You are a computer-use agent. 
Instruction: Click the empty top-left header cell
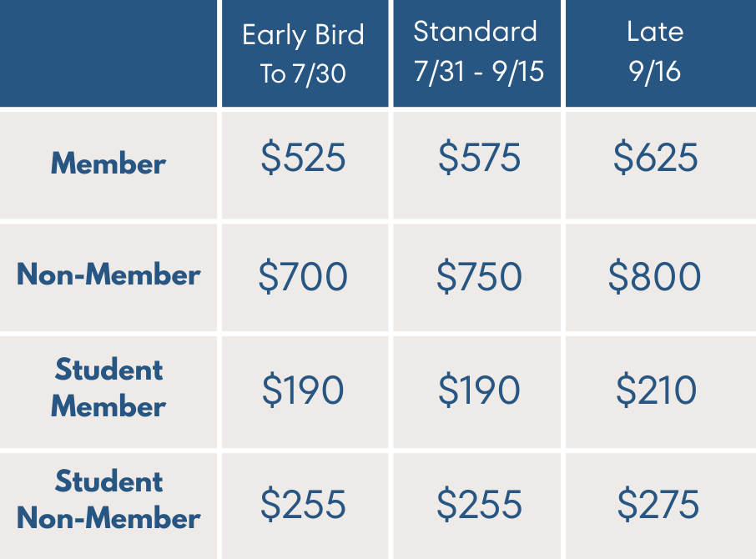click(108, 53)
